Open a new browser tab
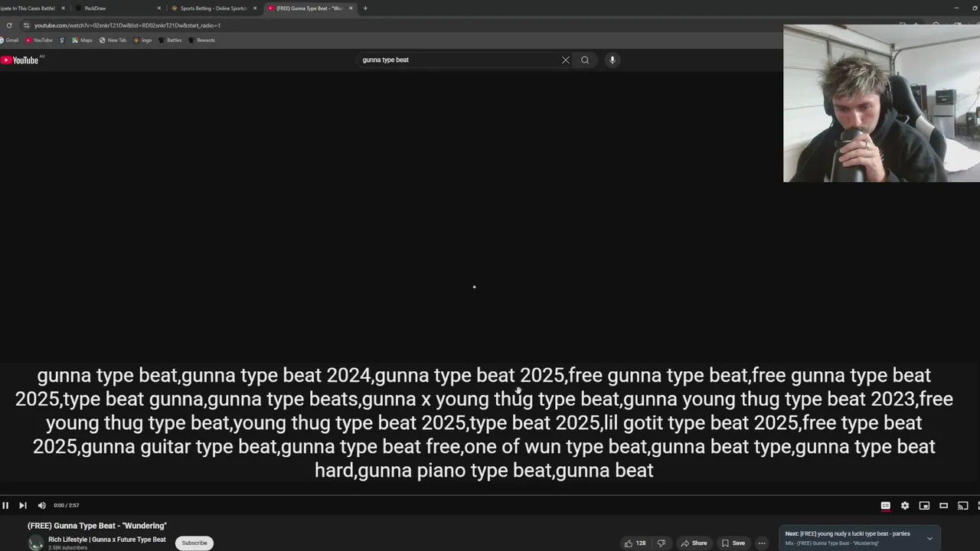Screen dimensions: 980x551 tap(365, 8)
